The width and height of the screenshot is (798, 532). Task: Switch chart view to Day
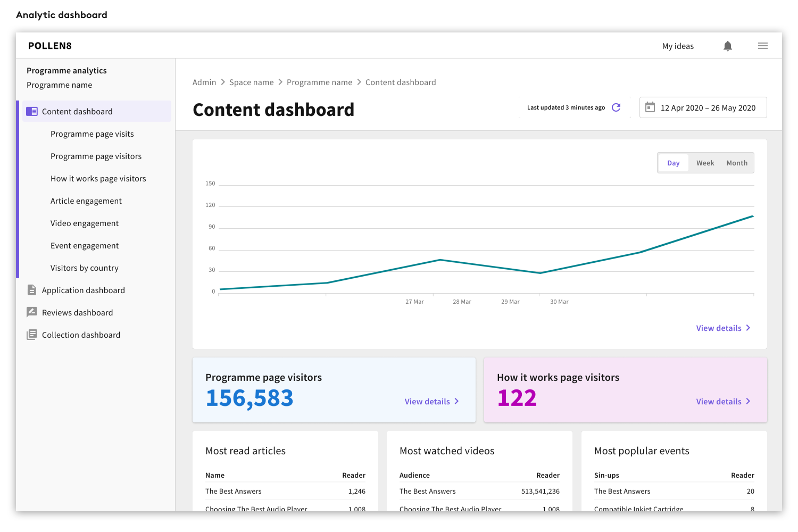tap(673, 163)
